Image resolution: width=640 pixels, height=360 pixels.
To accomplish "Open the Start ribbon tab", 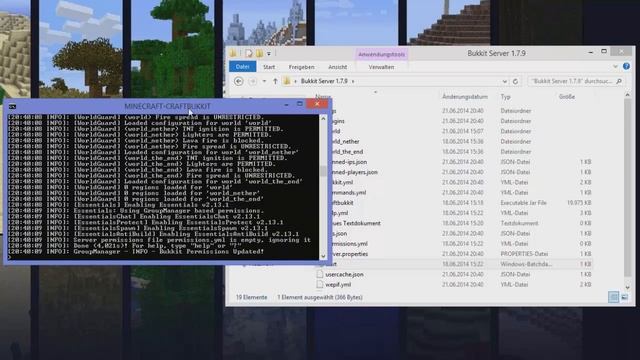I will click(269, 67).
